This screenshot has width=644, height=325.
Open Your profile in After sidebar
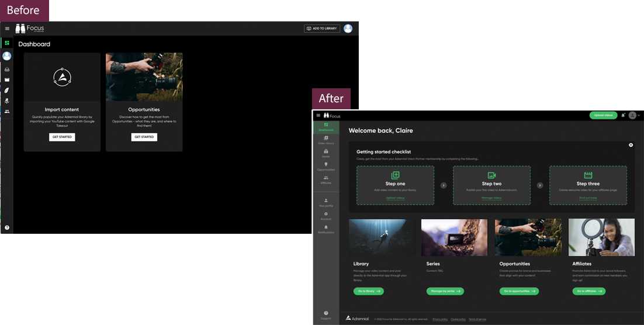[326, 203]
